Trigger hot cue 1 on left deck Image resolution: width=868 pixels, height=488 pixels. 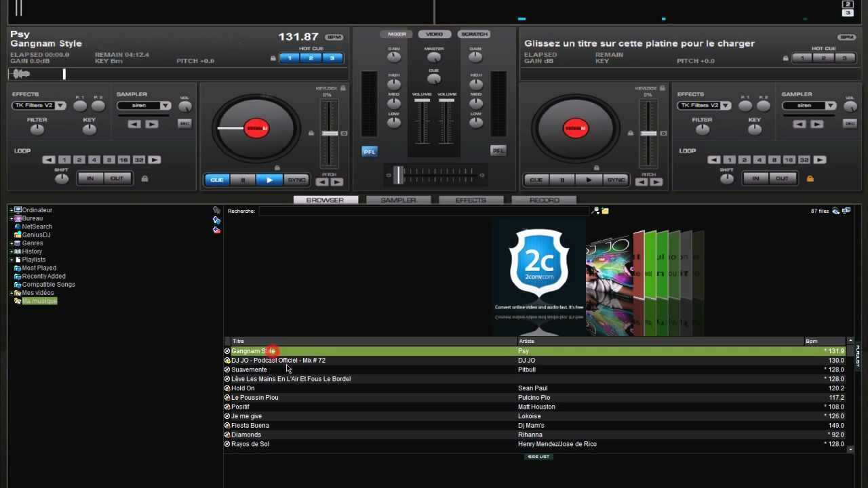[290, 58]
